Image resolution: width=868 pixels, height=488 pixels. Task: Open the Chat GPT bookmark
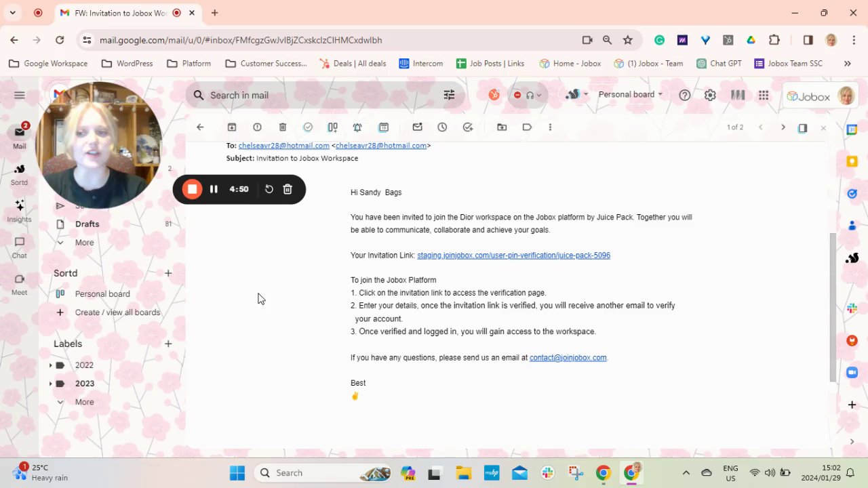click(x=719, y=64)
